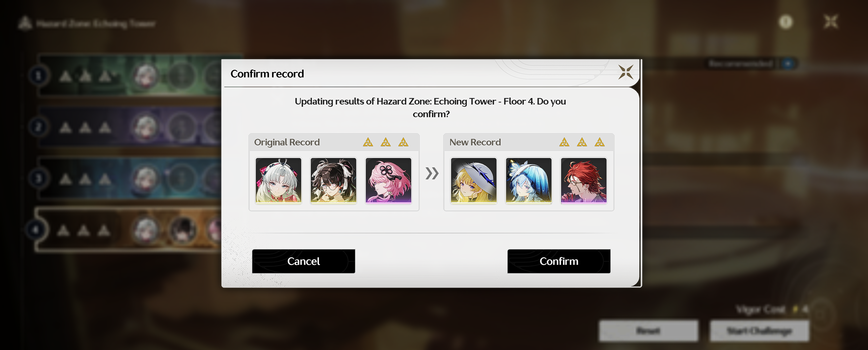
Task: Select the white-haired character portrait in Original Record
Action: 278,181
